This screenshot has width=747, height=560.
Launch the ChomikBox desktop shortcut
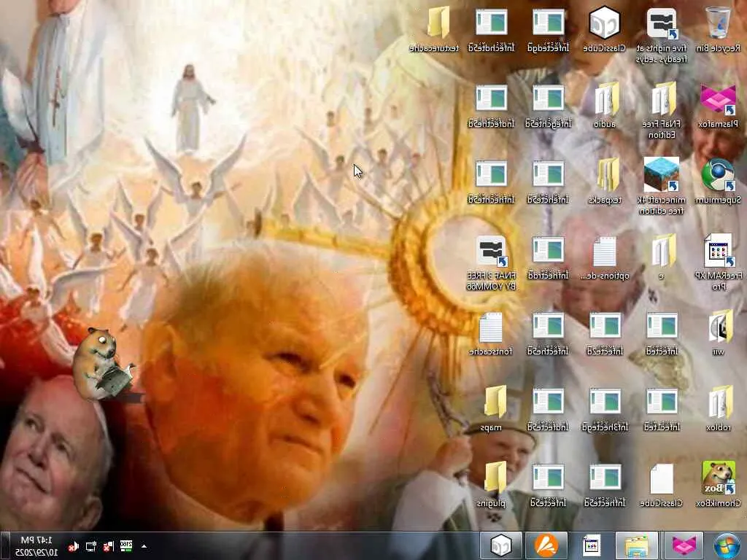(718, 484)
